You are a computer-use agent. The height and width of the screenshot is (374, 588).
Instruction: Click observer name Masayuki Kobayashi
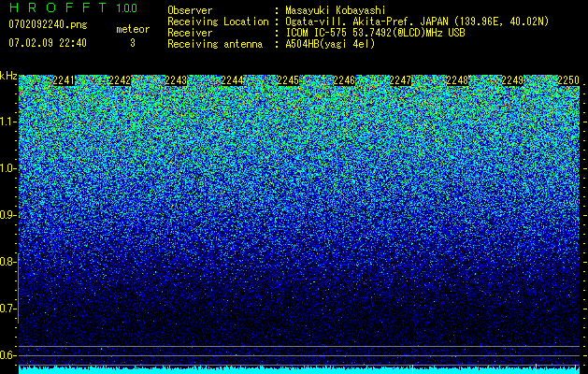[x=336, y=10]
